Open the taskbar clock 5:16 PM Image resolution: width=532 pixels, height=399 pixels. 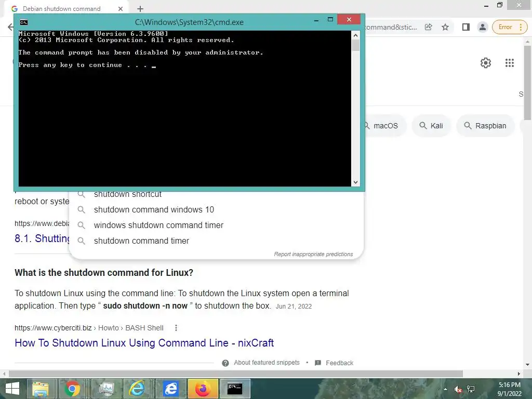(509, 389)
